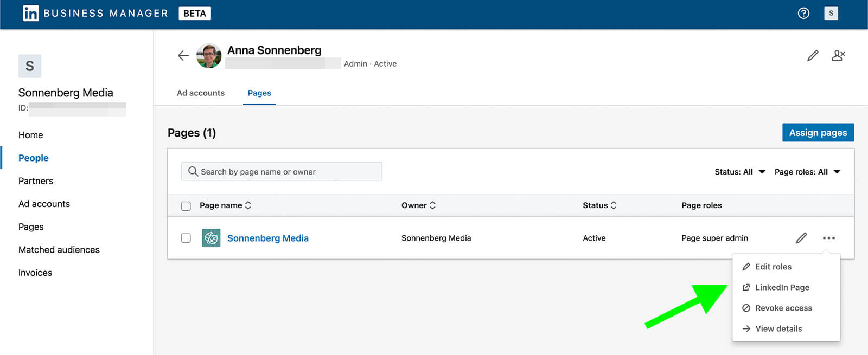Sort by Owner column

(418, 205)
